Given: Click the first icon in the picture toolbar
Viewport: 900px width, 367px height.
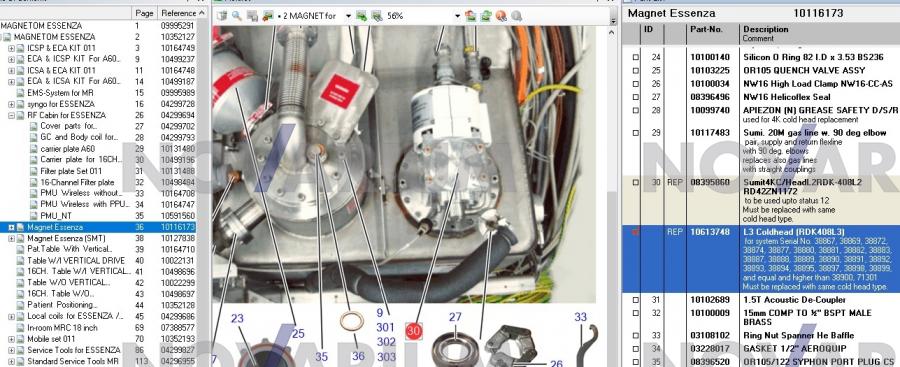Looking at the screenshot, I should (x=222, y=16).
